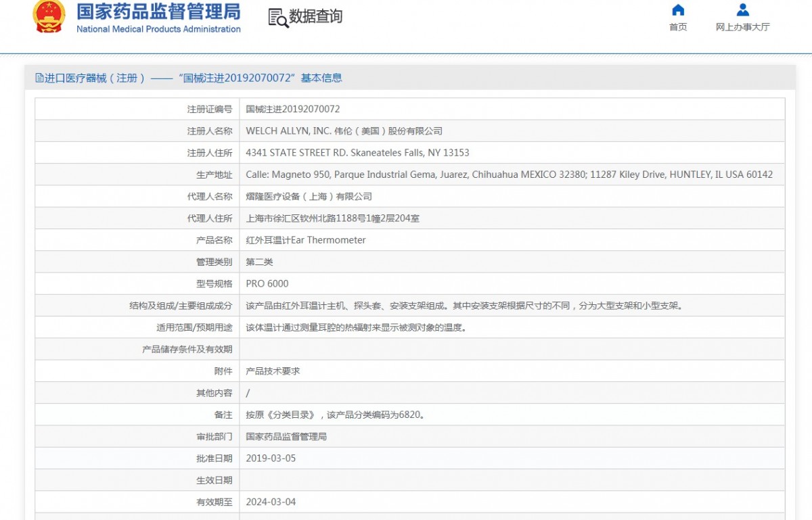Viewport: 812px width, 520px height.
Task: Click the 备注 row label
Action: [x=223, y=415]
